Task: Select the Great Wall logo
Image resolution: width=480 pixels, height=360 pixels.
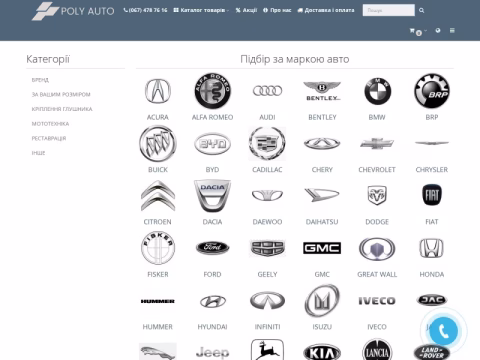Action: click(377, 249)
